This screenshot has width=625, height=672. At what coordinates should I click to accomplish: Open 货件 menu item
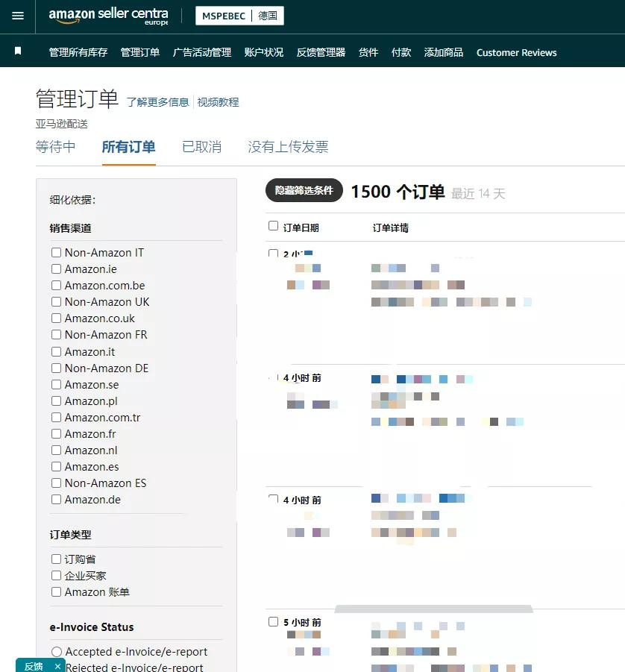(x=368, y=52)
